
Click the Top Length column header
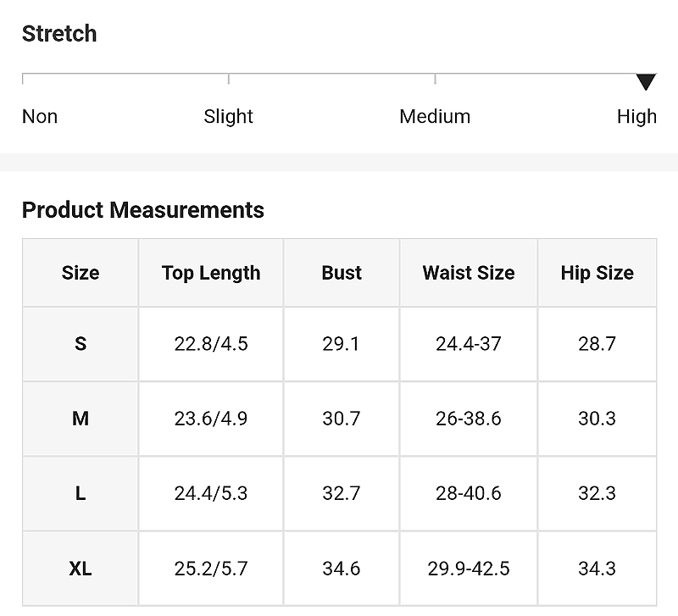pyautogui.click(x=211, y=273)
